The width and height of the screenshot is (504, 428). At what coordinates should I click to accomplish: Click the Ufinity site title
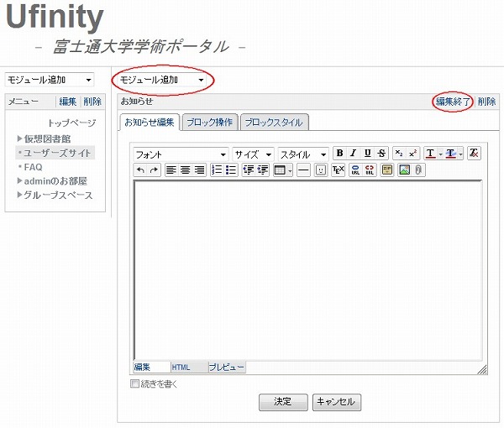tap(55, 17)
